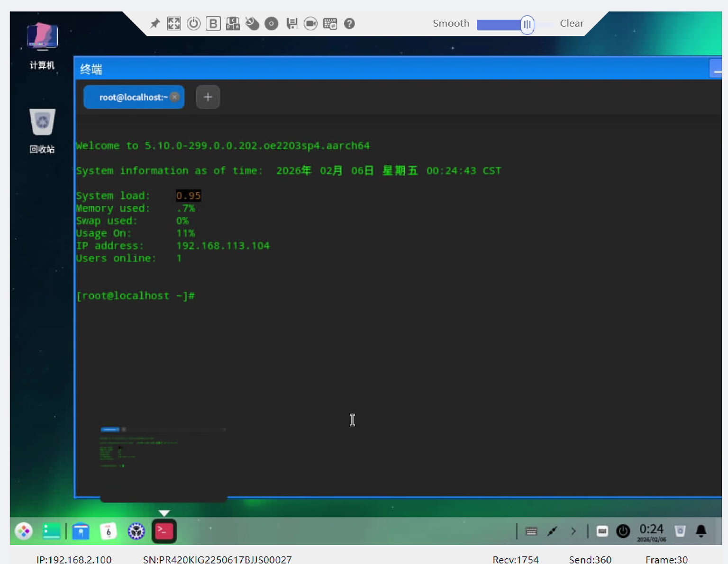
Task: Click the Send:360 status entry
Action: tap(590, 559)
